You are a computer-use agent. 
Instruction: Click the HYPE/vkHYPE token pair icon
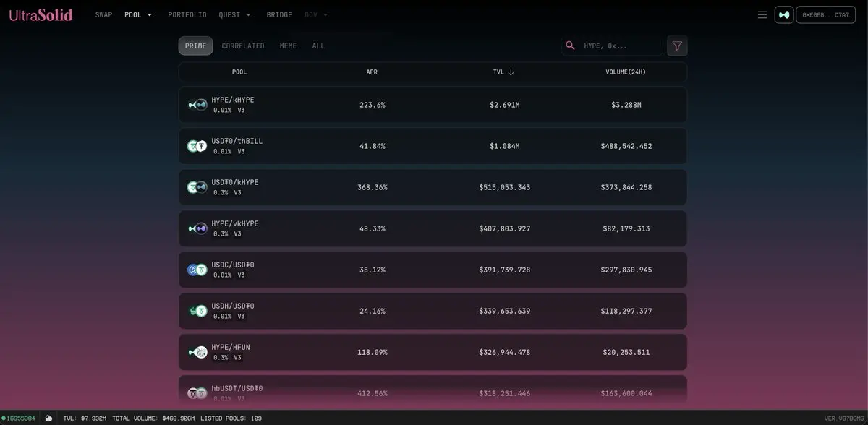[x=197, y=228]
